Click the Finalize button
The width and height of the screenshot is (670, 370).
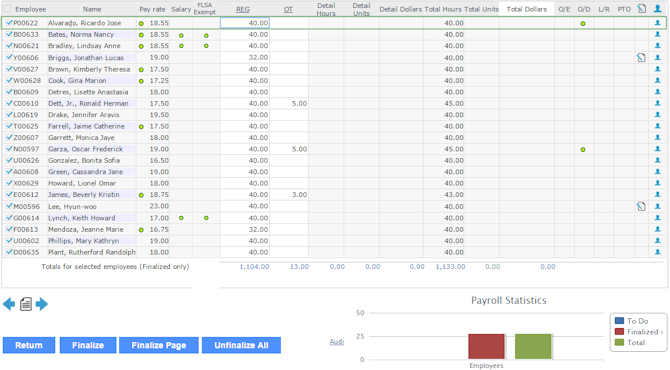pos(88,345)
